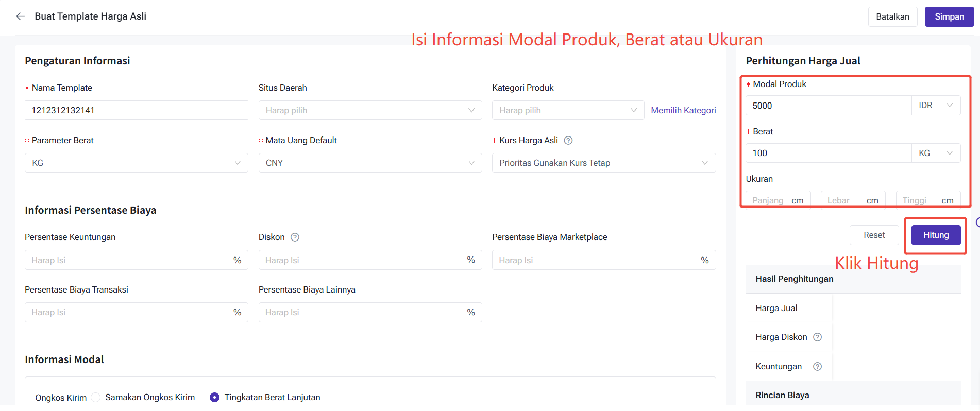Click the back arrow beside Buat Template Harga Asli
980x411 pixels.
point(21,16)
